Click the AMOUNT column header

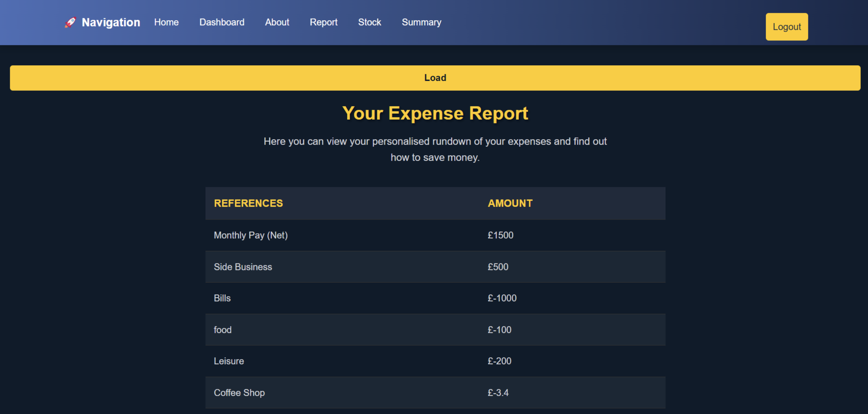[x=510, y=203]
